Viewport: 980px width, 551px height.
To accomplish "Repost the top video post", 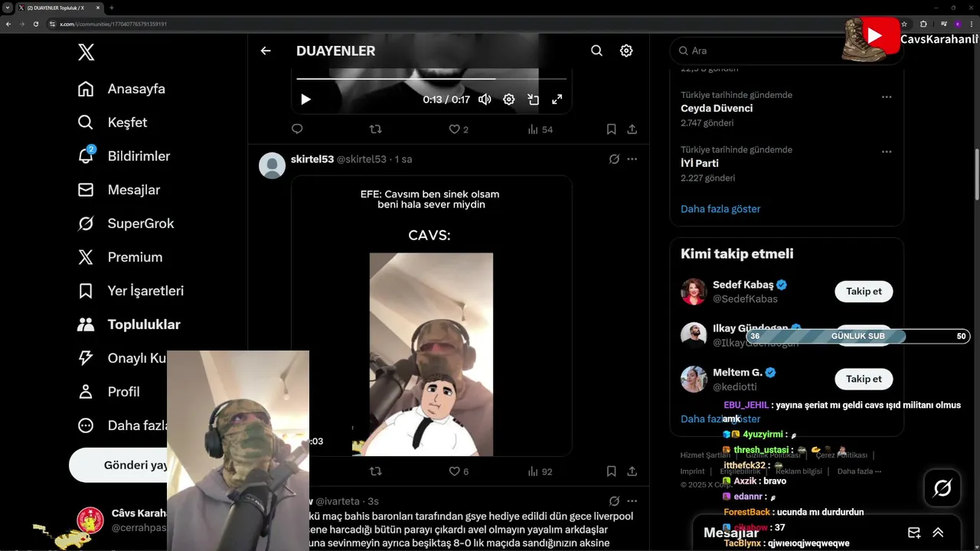I will 376,129.
